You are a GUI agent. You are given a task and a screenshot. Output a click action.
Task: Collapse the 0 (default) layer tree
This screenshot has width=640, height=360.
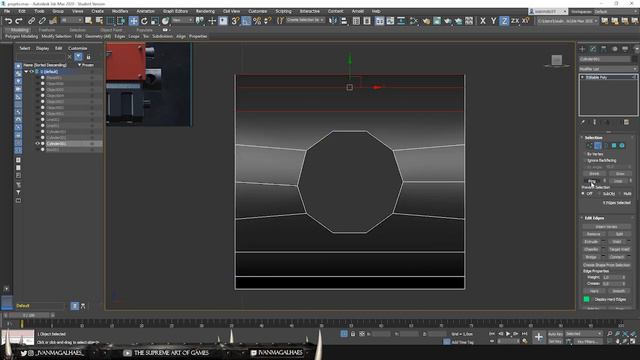[26, 71]
